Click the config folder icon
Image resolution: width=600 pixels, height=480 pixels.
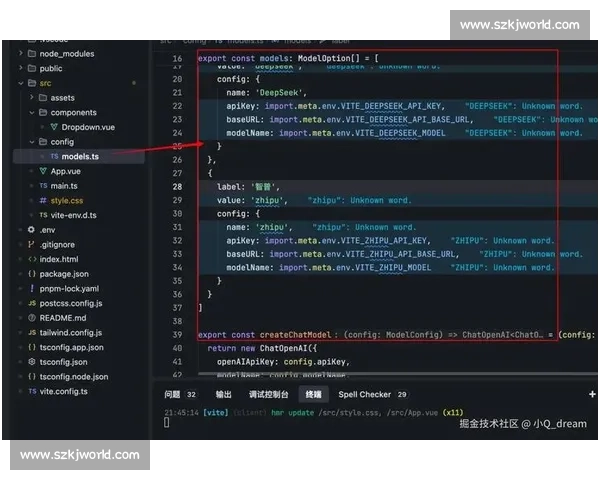tap(43, 142)
